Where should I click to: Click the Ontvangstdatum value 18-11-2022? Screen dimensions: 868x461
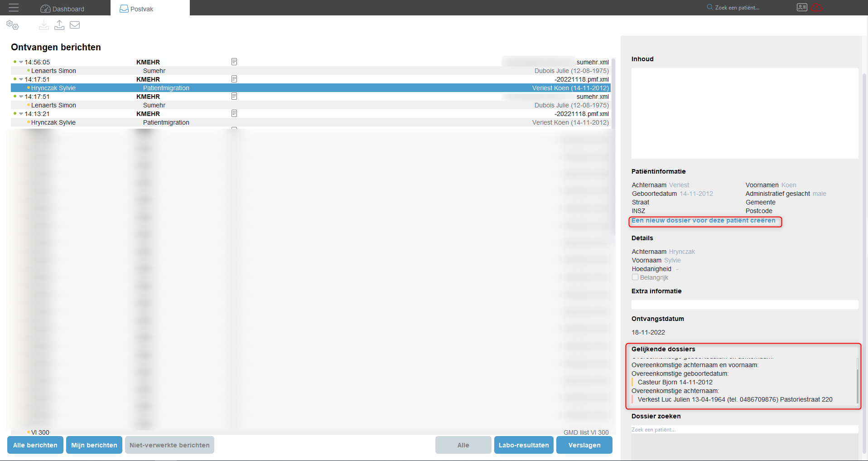pyautogui.click(x=648, y=332)
